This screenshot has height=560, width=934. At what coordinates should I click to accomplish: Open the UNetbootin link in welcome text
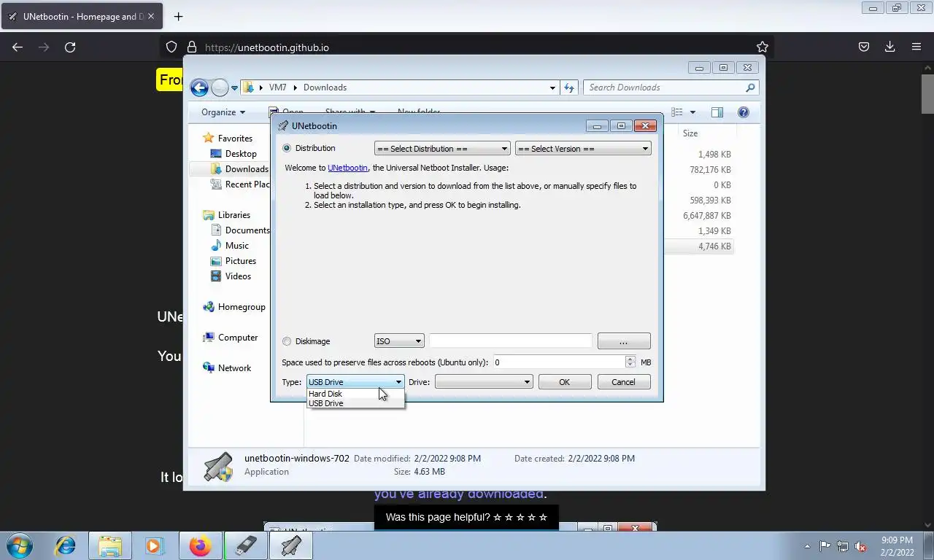click(347, 168)
